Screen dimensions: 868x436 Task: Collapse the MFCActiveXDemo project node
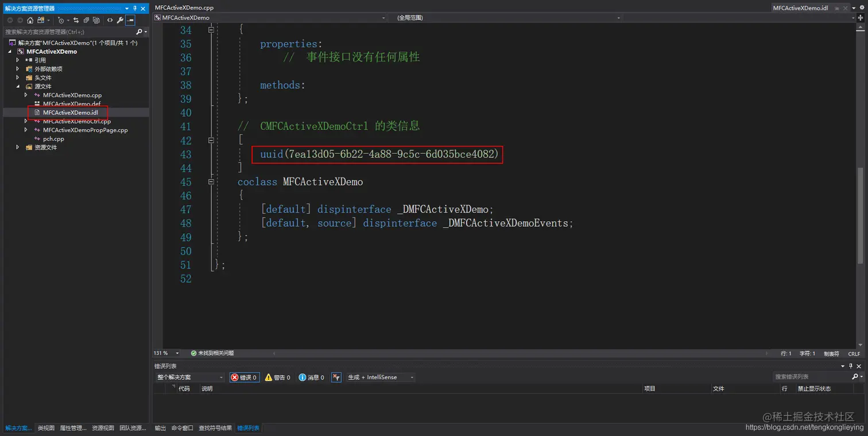click(10, 52)
